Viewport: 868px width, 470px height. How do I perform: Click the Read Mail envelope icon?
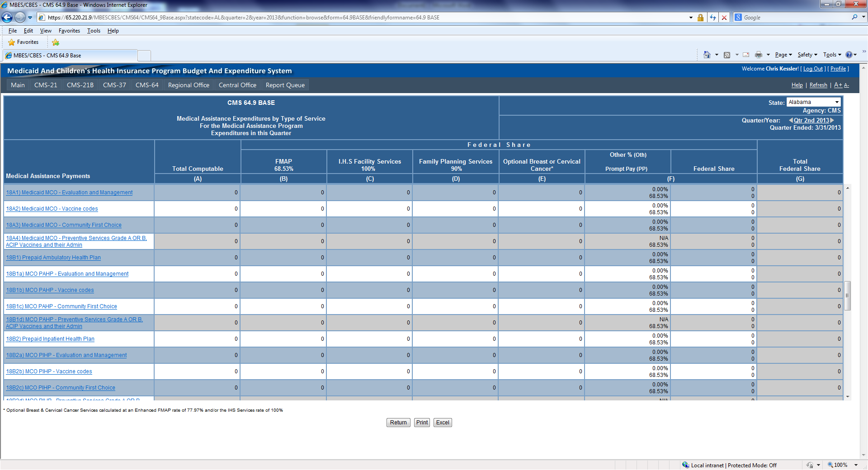pos(746,55)
